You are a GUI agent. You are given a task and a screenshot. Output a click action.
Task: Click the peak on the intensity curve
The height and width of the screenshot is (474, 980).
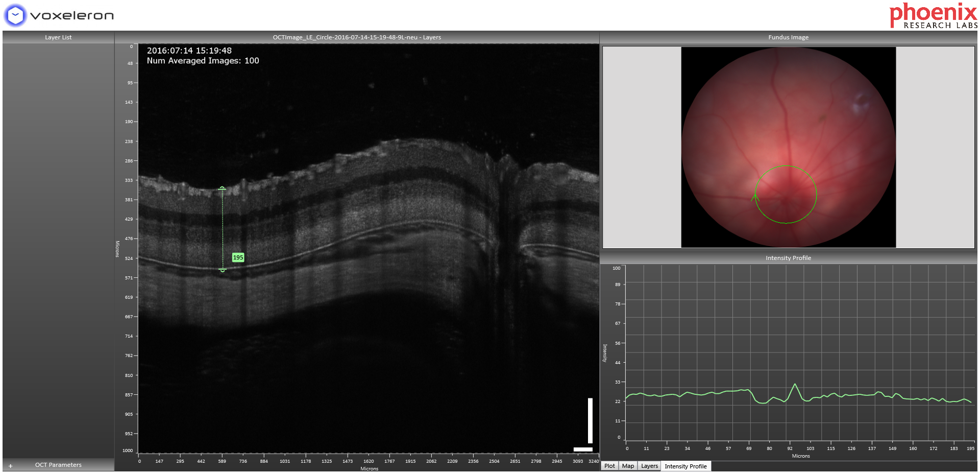tap(796, 383)
